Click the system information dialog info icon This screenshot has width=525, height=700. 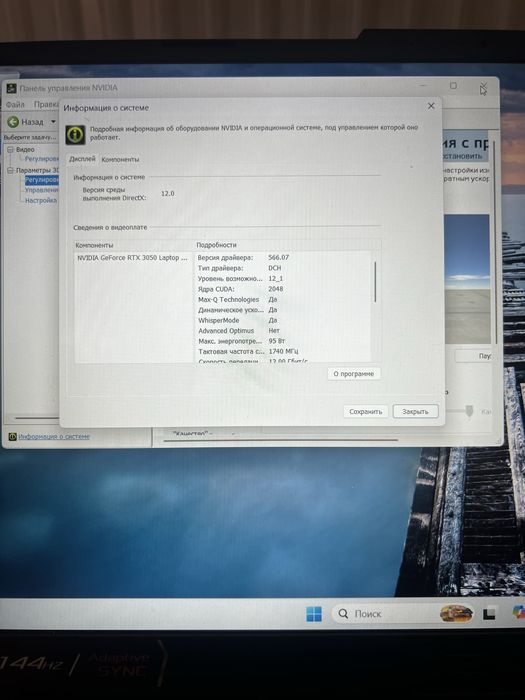coord(75,134)
